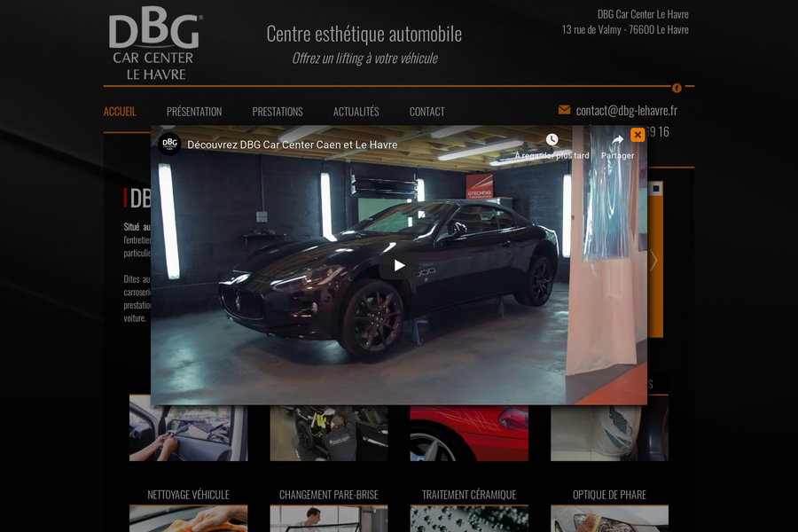Click the Traitement céramique droplets image

pos(469,519)
